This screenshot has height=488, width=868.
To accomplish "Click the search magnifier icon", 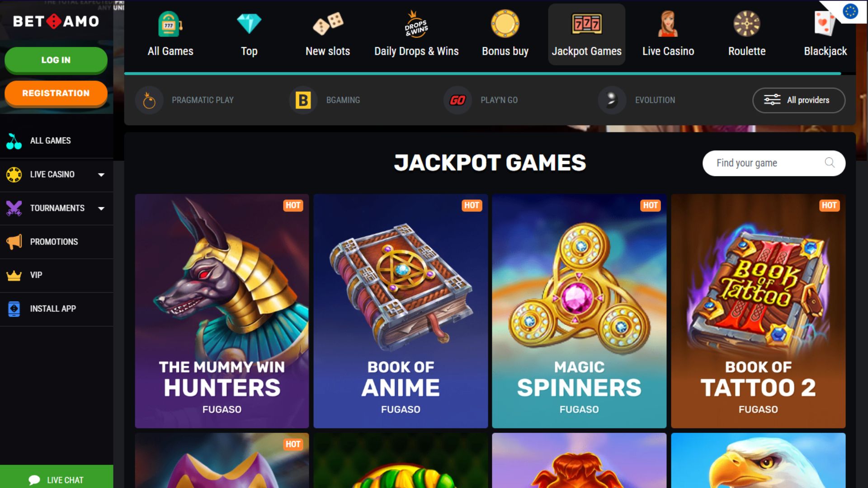I will point(830,163).
